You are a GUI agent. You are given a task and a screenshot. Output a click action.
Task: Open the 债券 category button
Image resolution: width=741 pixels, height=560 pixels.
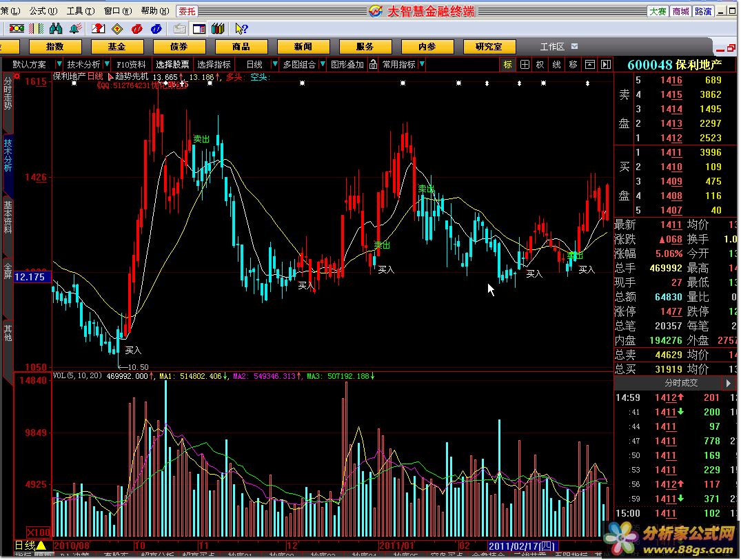tap(179, 47)
